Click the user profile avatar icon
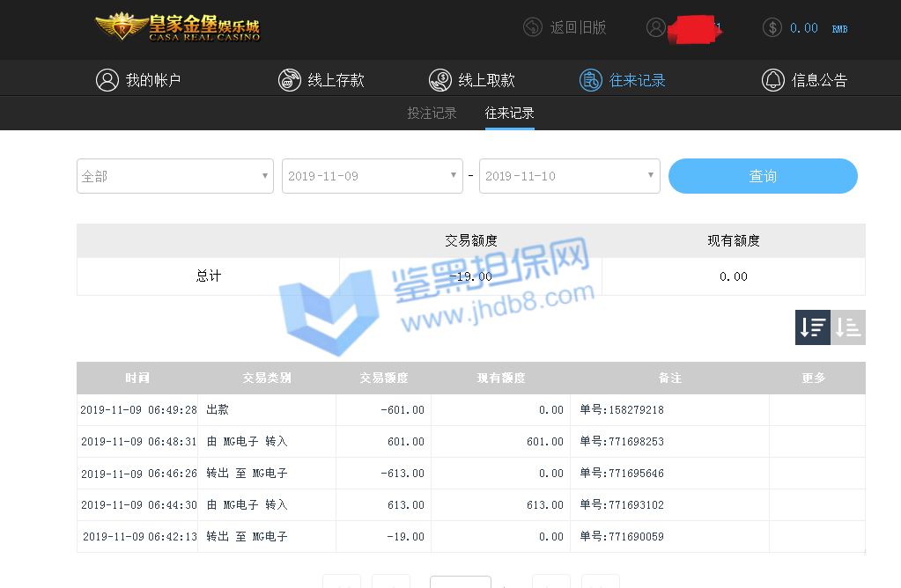Viewport: 901px width, 588px height. tap(655, 27)
